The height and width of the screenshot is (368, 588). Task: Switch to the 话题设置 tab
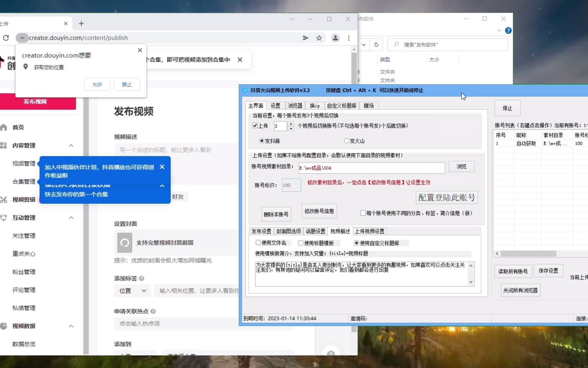315,231
